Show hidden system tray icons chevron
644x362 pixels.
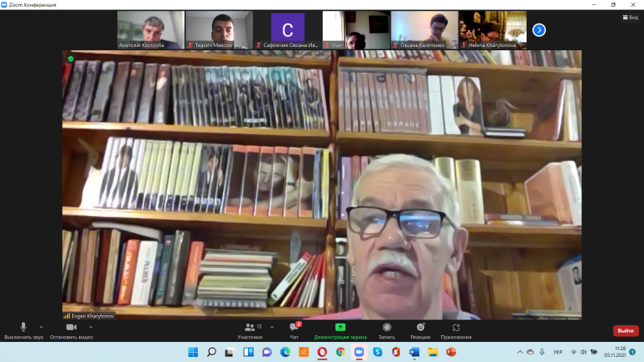[520, 352]
